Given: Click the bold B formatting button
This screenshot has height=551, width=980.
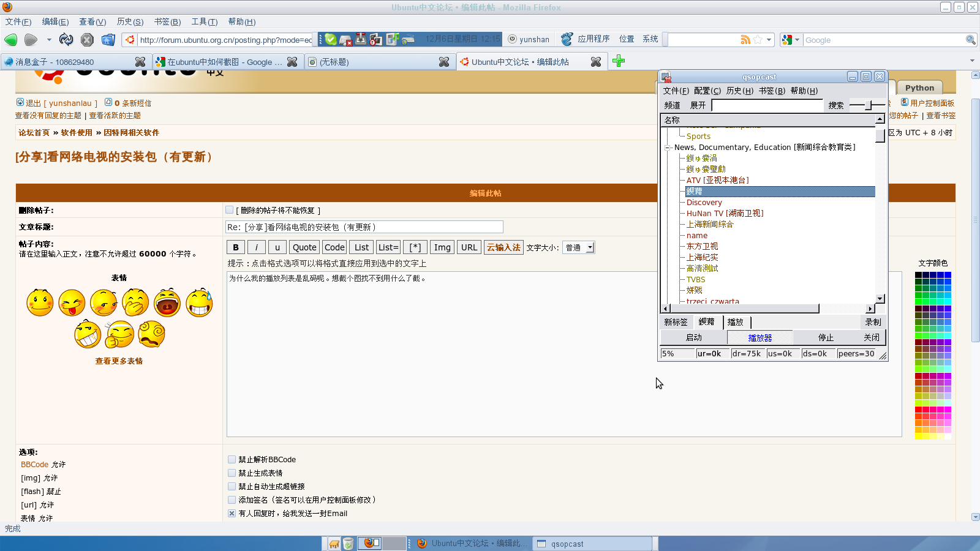Looking at the screenshot, I should 236,247.
